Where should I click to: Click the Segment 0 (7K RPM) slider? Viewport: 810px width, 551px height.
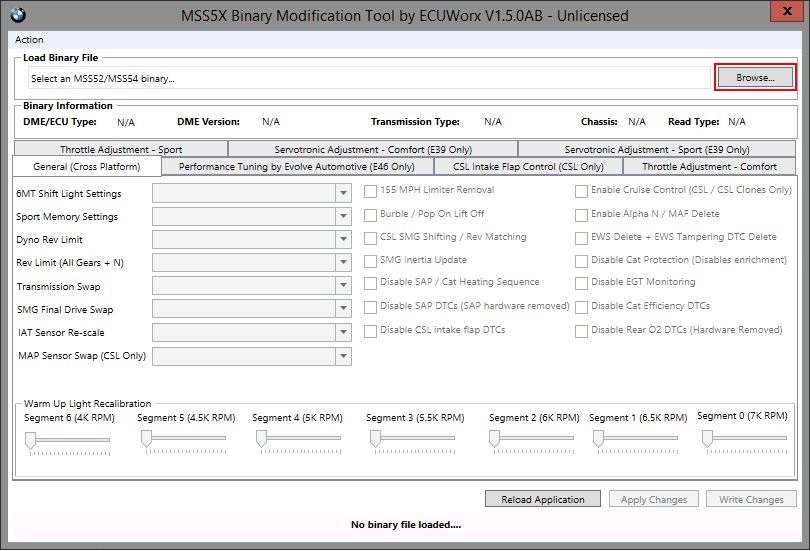(x=745, y=440)
